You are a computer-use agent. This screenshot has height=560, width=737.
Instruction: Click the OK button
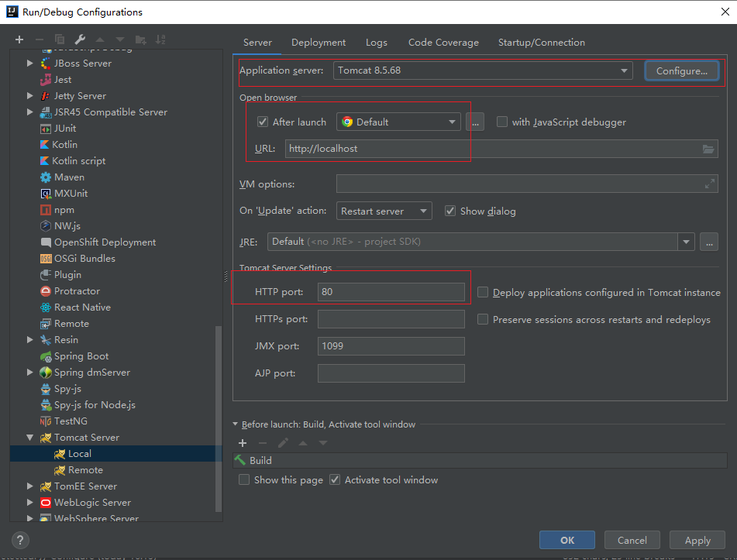(x=567, y=541)
